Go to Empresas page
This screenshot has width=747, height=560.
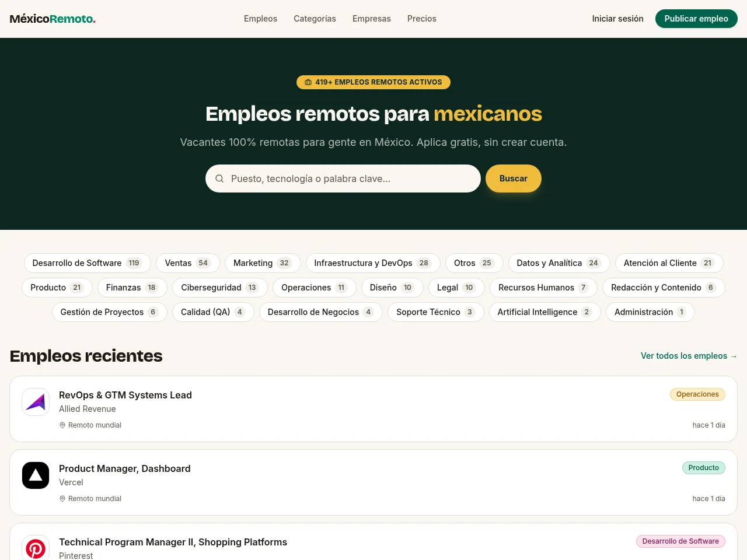(x=372, y=19)
